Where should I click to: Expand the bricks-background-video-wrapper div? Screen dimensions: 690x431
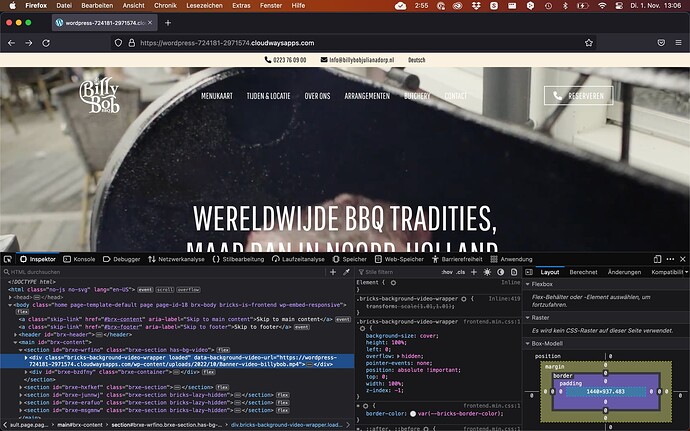(x=26, y=357)
